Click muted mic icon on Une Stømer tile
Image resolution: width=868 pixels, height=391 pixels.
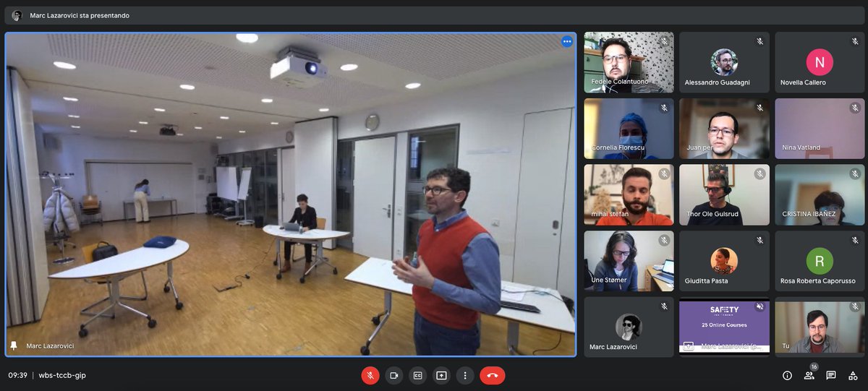point(664,241)
